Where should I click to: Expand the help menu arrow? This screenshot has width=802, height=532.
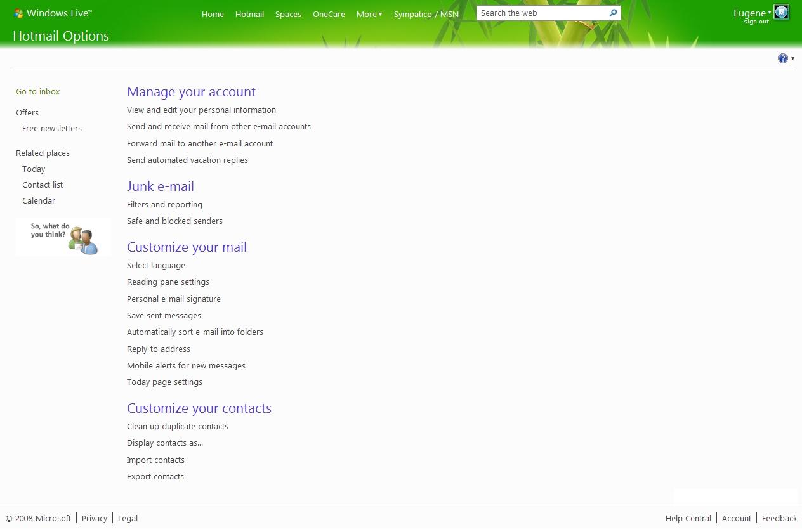(792, 58)
